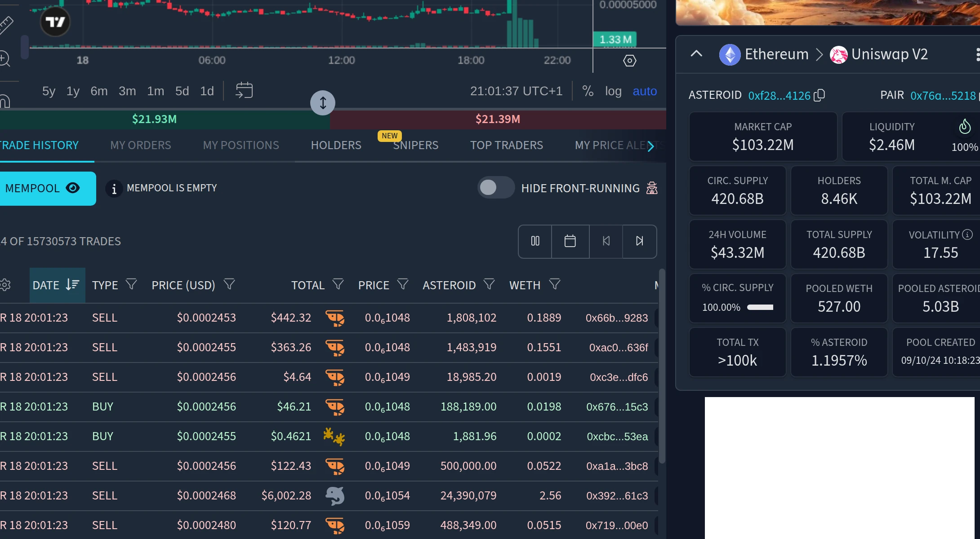Set chart range to 5y
Image resolution: width=980 pixels, height=539 pixels.
click(49, 91)
